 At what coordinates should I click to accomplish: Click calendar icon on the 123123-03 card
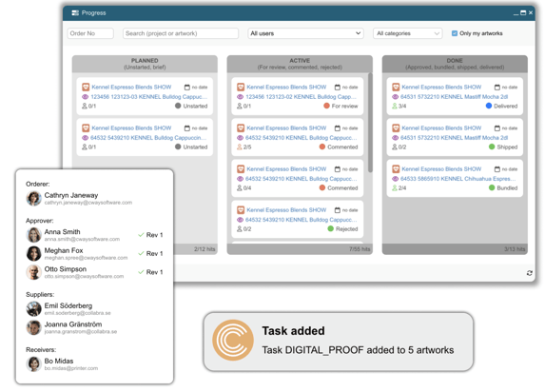coord(187,87)
